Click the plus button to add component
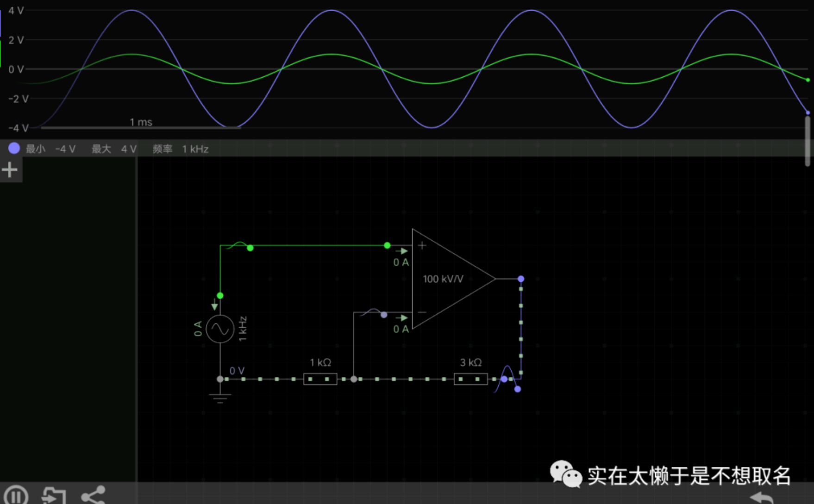The width and height of the screenshot is (814, 504). 10,170
